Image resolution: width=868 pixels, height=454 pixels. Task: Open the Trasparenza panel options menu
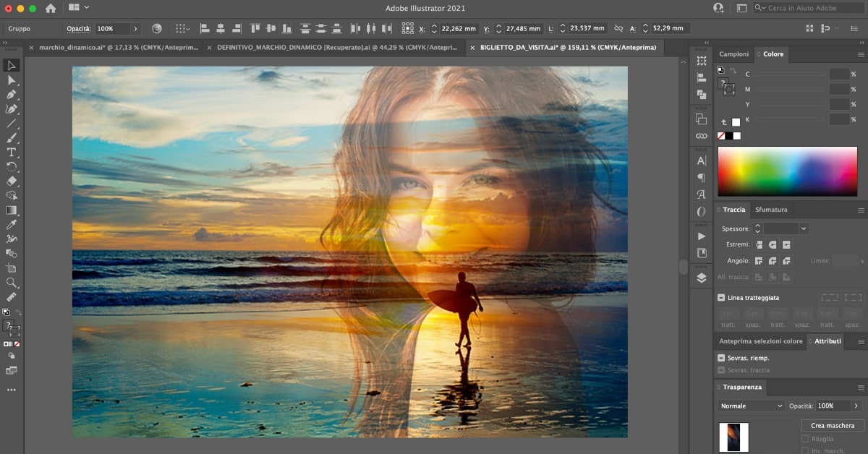point(861,387)
